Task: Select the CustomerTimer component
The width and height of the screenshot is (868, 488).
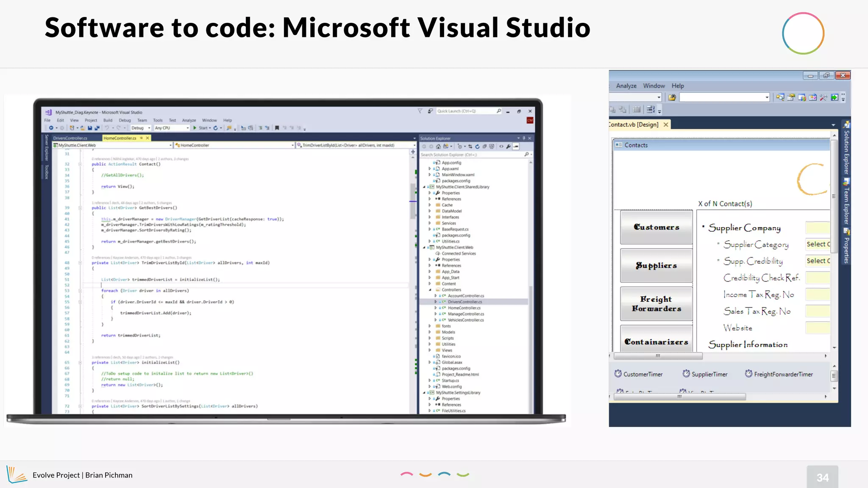Action: click(638, 374)
